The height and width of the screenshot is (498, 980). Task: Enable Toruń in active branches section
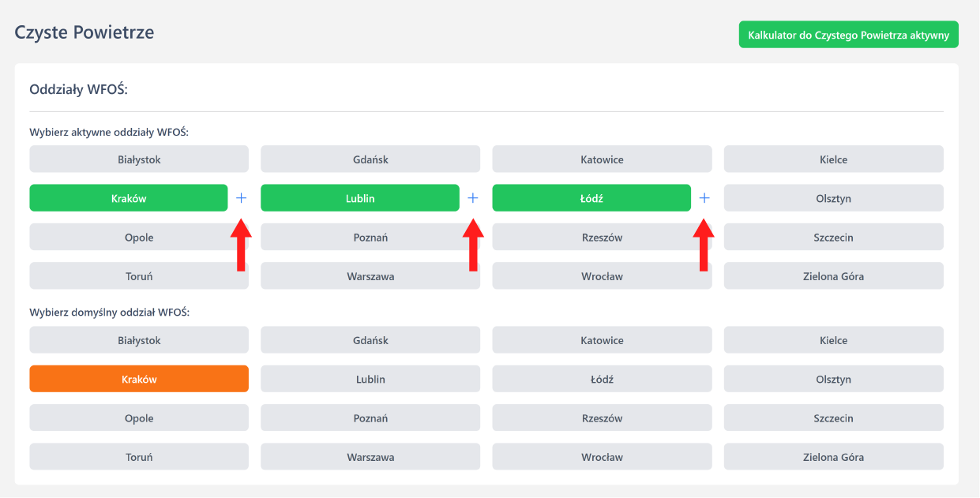pyautogui.click(x=139, y=276)
